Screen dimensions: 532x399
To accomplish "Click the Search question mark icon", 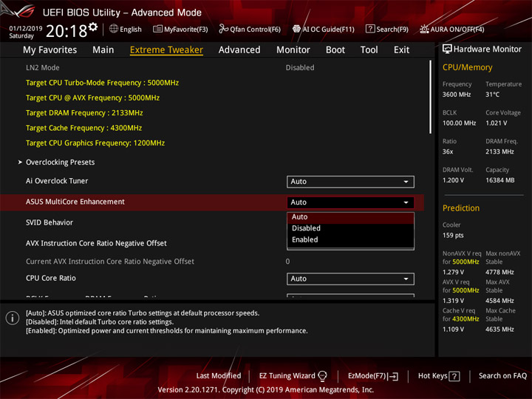I will click(x=370, y=29).
